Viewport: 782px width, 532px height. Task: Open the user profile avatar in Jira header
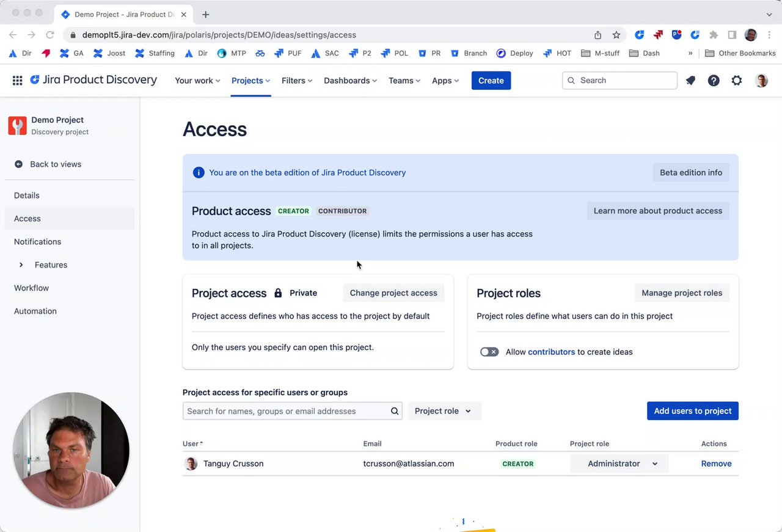[761, 81]
